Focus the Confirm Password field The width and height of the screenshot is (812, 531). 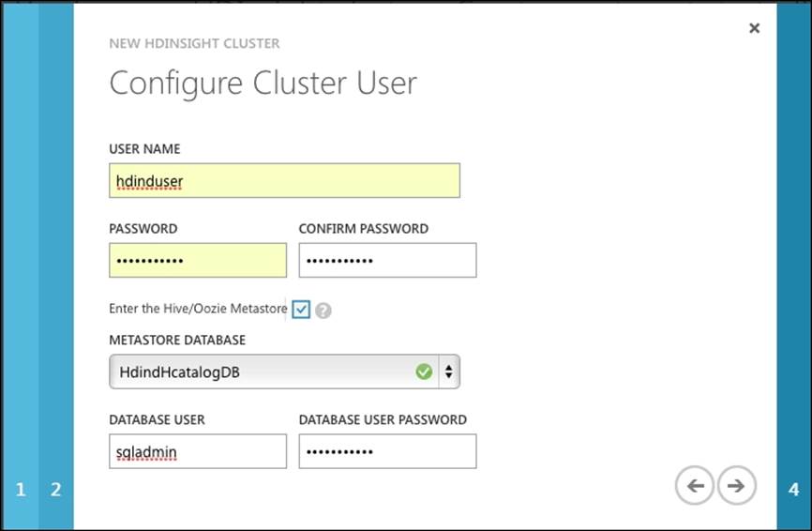[x=387, y=260]
